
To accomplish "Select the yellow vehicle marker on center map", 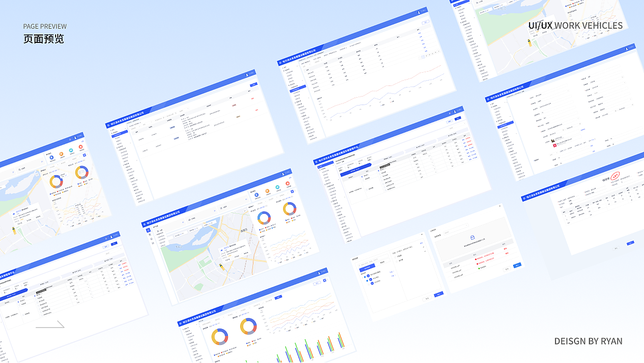I will coord(222,266).
